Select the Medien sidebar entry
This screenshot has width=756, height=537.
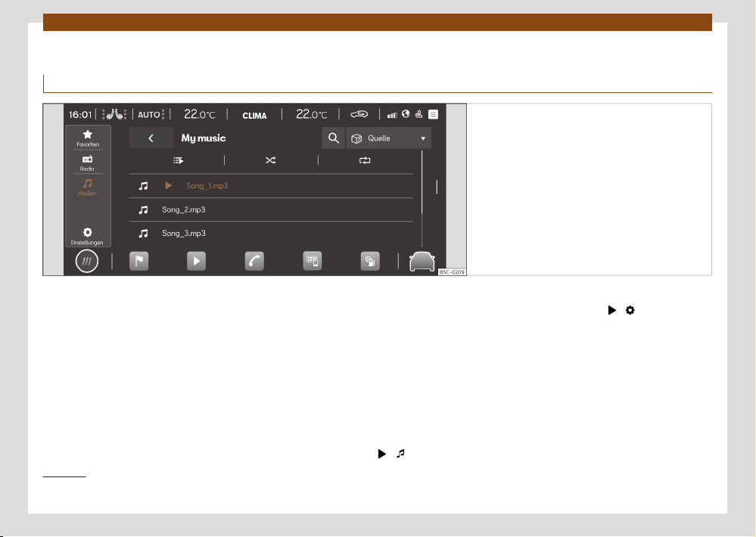[88, 187]
